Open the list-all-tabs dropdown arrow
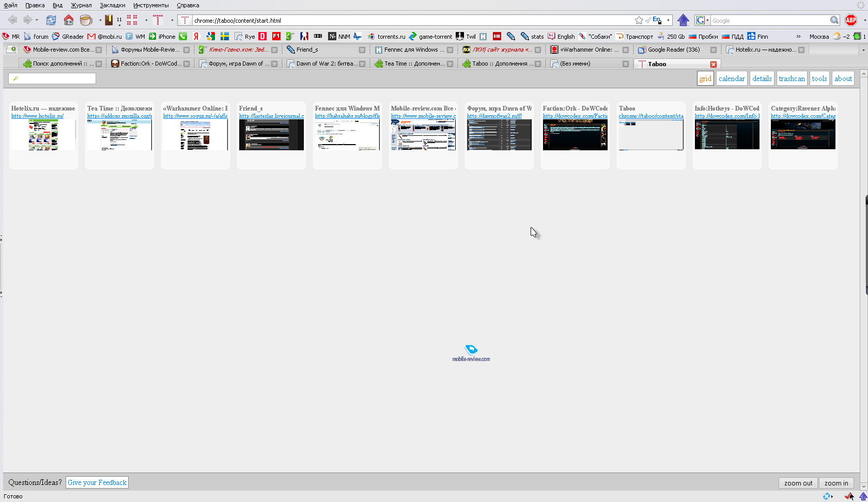This screenshot has height=502, width=868. tap(863, 50)
